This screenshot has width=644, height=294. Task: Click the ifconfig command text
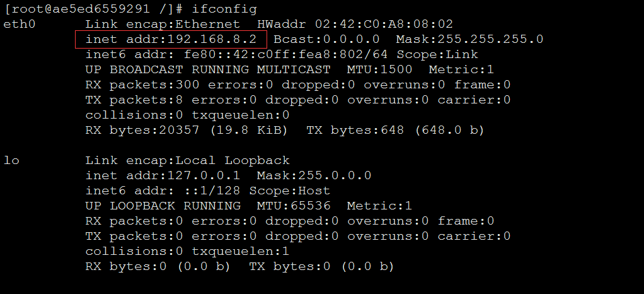[x=224, y=9]
